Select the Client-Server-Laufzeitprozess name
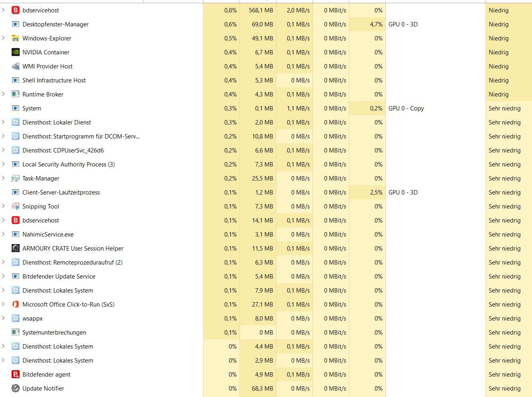Screen dimensions: 532x397 pos(61,192)
